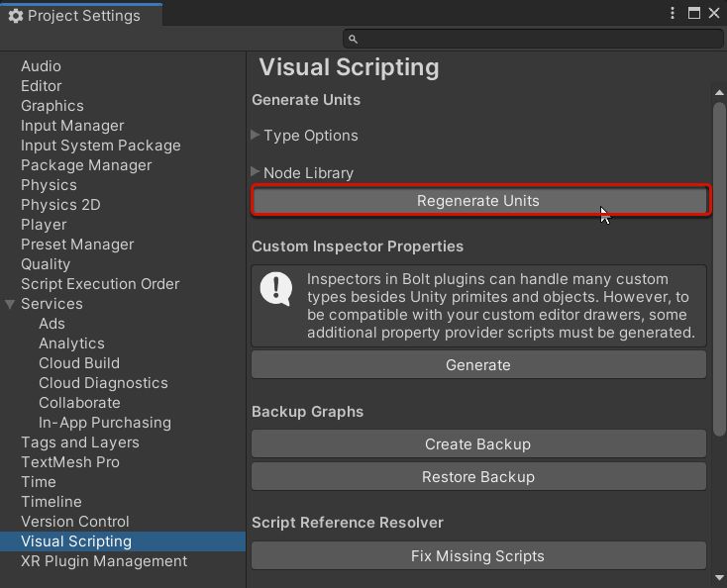Expand the Type Options foldout
Viewport: 727px width, 588px height.
255,135
